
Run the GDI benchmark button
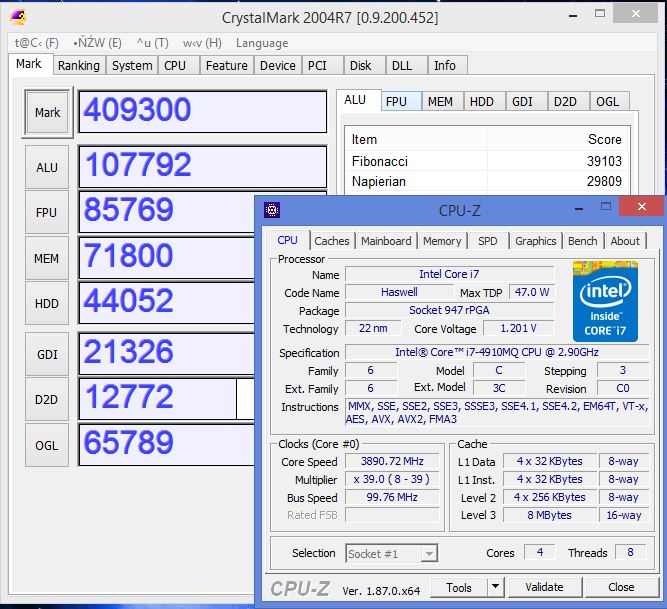(47, 354)
